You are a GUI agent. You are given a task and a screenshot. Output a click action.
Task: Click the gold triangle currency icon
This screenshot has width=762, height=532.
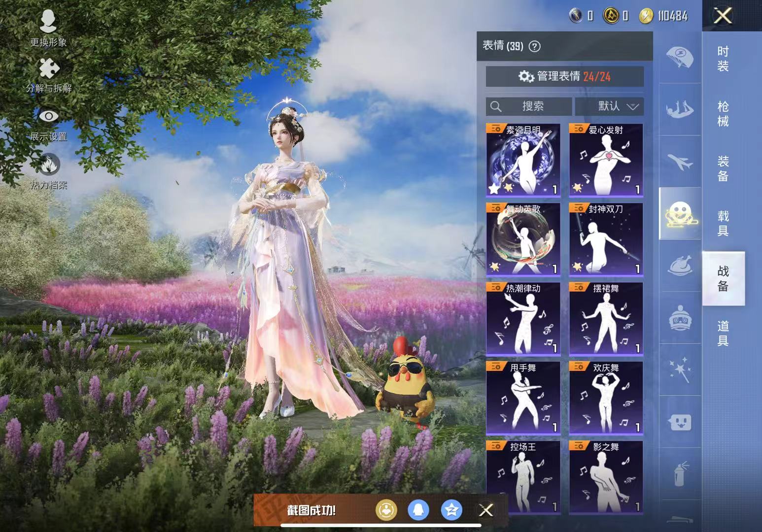pos(610,16)
